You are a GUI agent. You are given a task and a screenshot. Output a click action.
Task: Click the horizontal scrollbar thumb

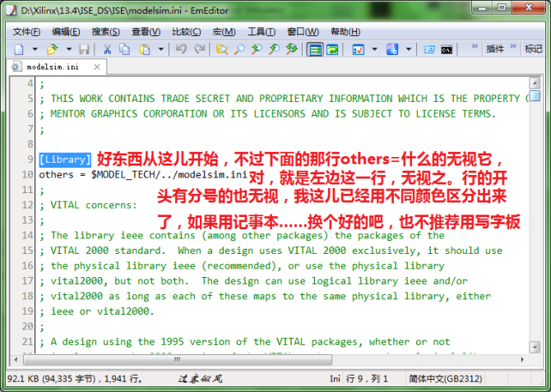point(178,360)
